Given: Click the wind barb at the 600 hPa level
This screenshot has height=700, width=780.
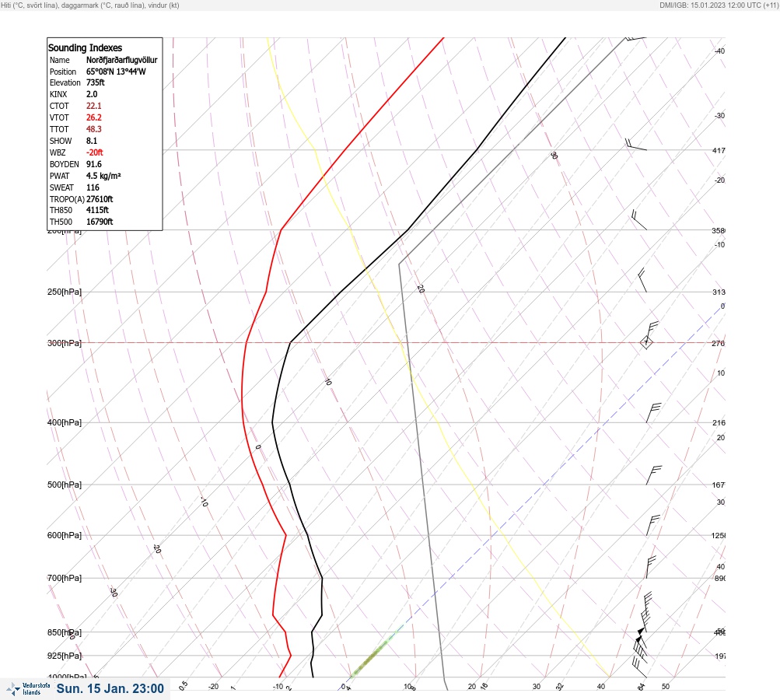Looking at the screenshot, I should [652, 525].
